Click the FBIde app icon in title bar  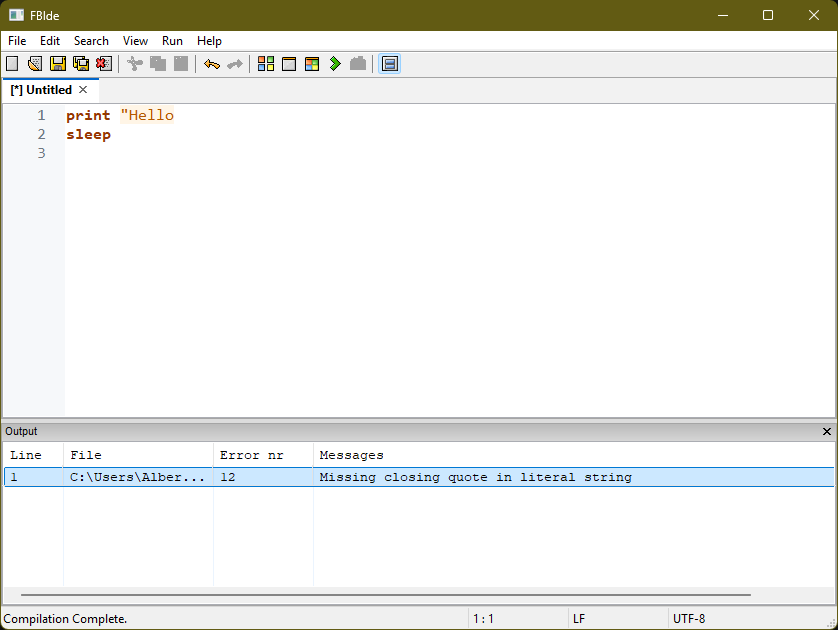pos(16,15)
